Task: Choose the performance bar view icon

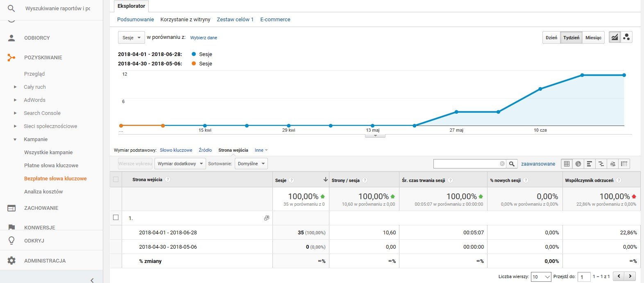Action: coord(590,164)
